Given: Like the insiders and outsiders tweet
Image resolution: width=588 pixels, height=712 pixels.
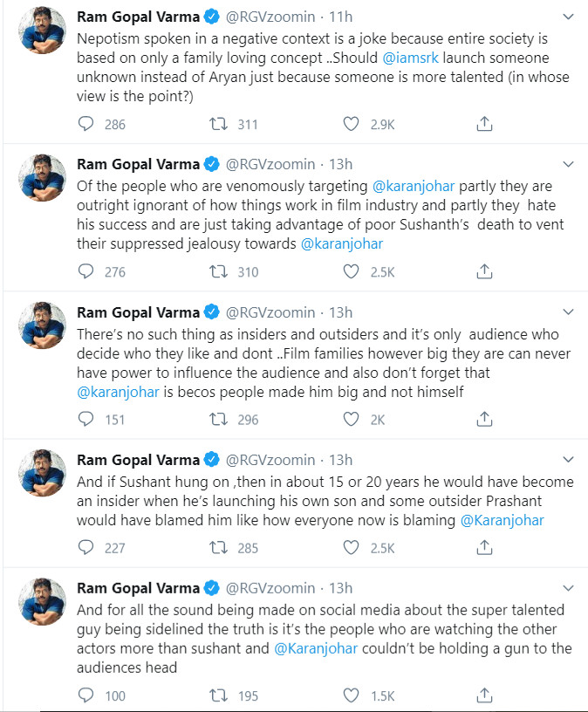Looking at the screenshot, I should coord(351,419).
